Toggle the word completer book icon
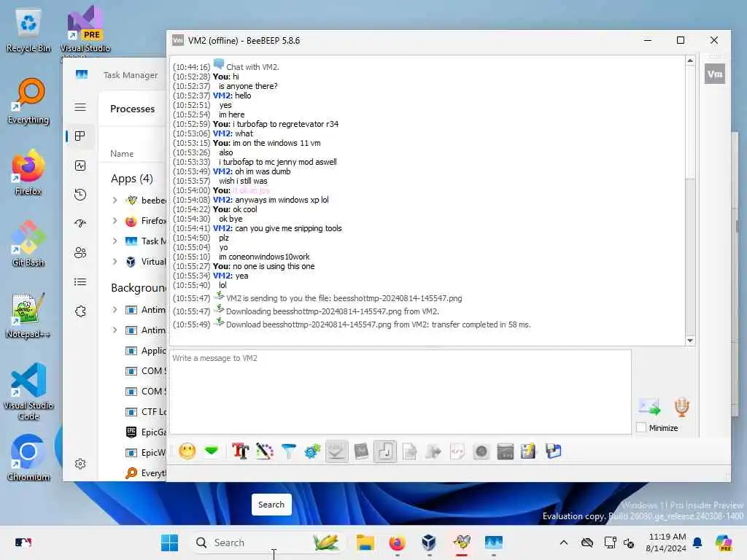 click(361, 451)
